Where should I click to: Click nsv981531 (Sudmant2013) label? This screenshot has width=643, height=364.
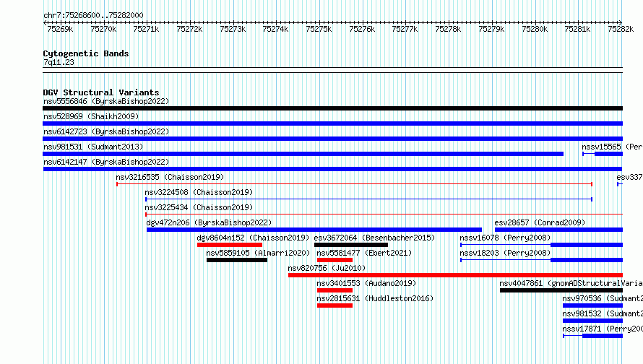click(x=93, y=147)
